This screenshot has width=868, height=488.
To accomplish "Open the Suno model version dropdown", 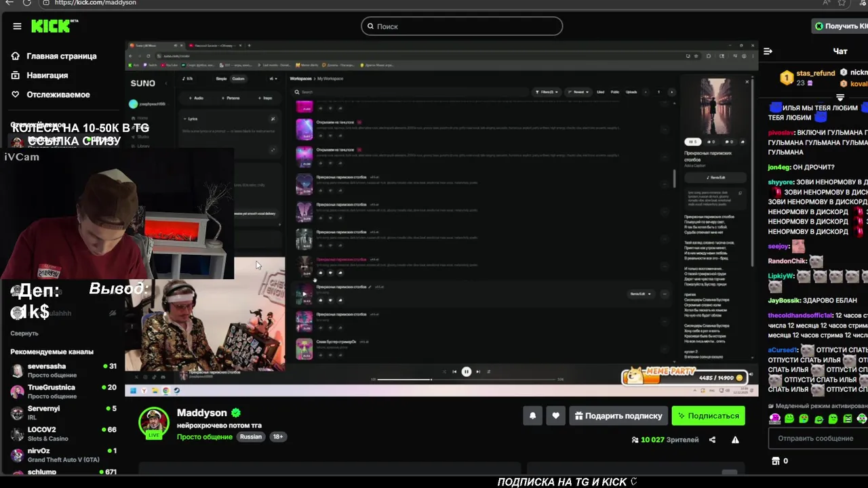I will point(273,79).
